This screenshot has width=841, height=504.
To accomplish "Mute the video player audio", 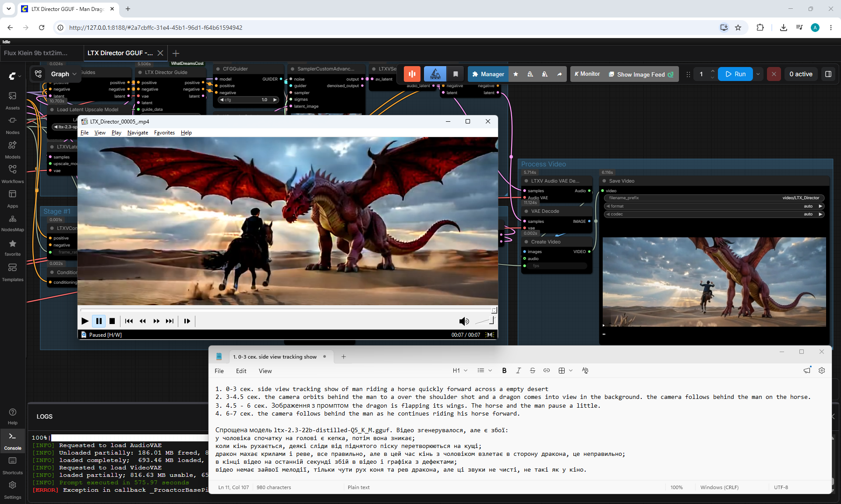I will 464,321.
